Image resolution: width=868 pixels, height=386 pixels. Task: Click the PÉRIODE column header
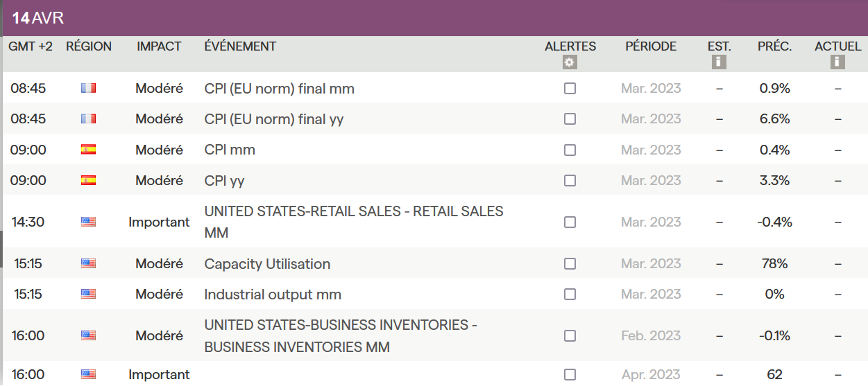[651, 46]
